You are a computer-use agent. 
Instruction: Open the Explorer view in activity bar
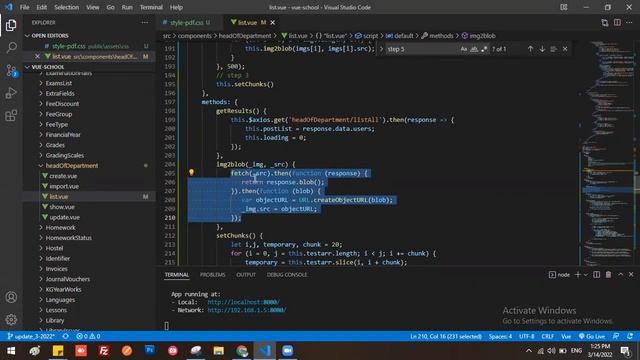[11, 25]
